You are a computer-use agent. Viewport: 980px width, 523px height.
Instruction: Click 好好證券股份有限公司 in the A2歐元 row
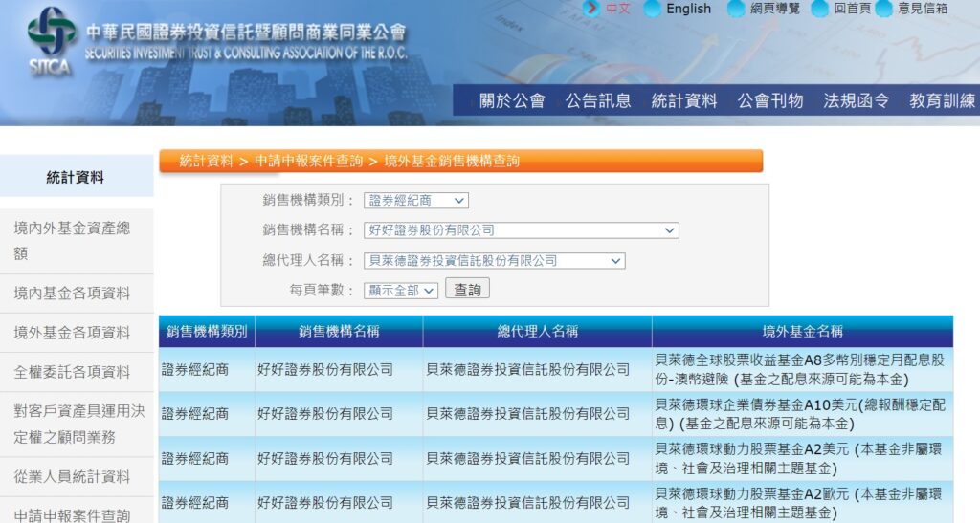click(x=325, y=503)
